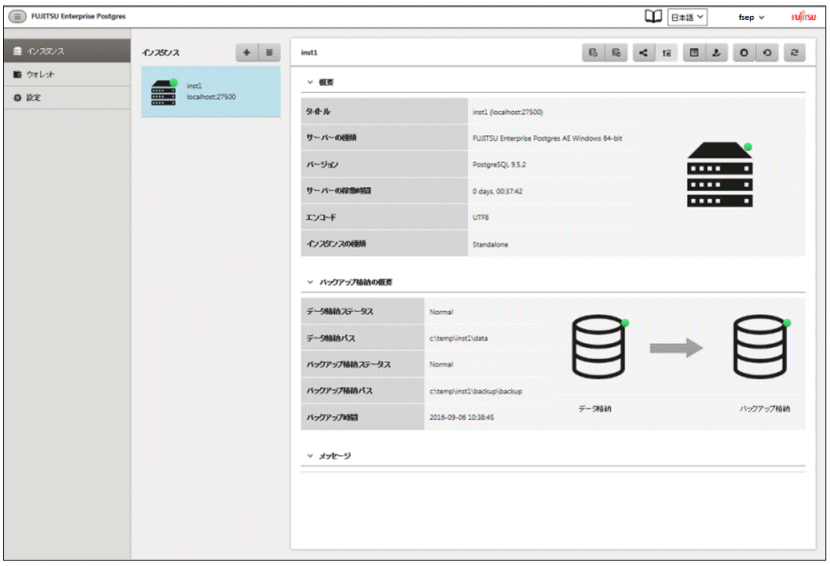Select 設定 in the left sidebar
830x566 pixels.
67,97
